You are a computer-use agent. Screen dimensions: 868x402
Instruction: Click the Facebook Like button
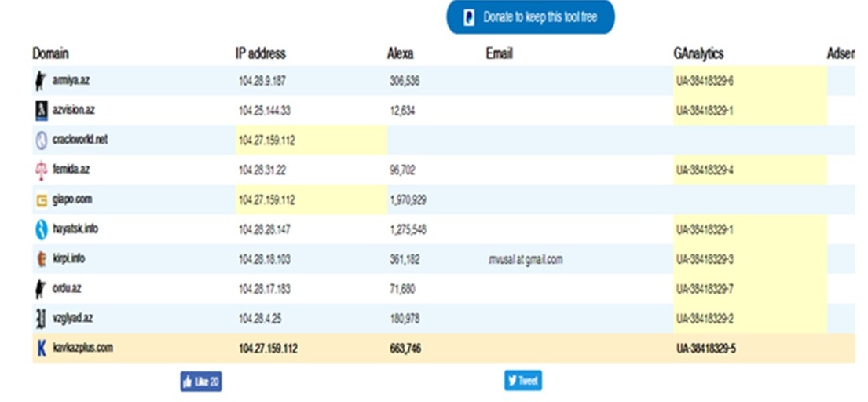201,382
